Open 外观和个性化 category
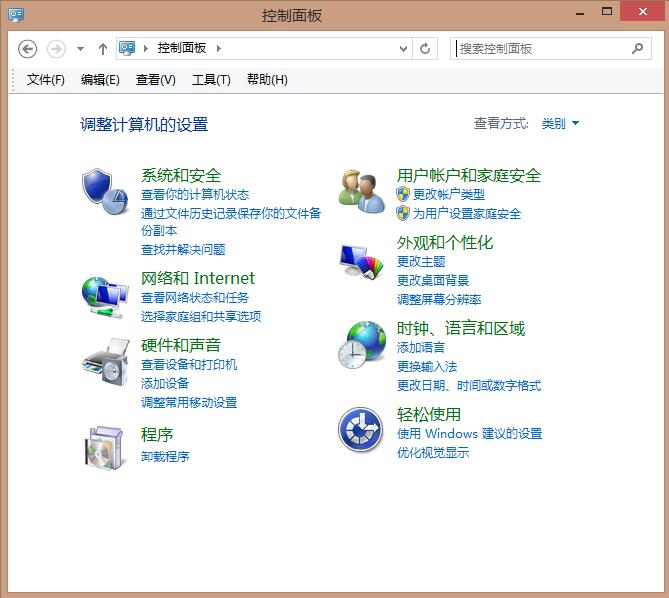This screenshot has width=669, height=598. point(445,242)
